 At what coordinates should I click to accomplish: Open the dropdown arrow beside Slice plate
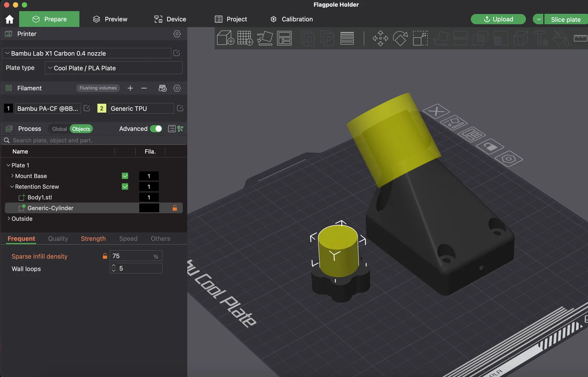[x=538, y=19]
